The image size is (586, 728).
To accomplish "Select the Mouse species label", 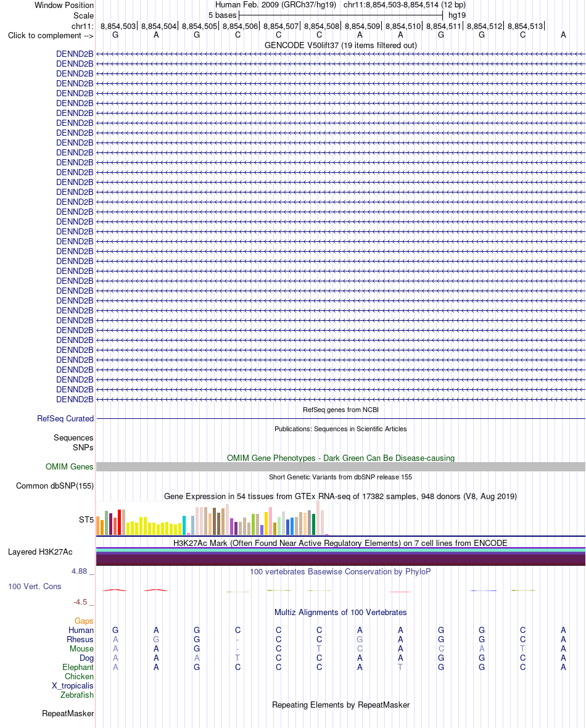I will (81, 648).
